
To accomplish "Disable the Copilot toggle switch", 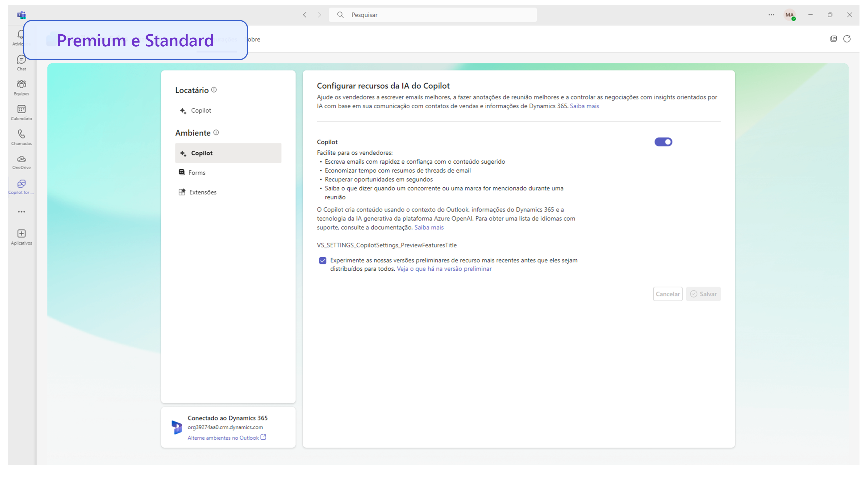I will click(663, 142).
